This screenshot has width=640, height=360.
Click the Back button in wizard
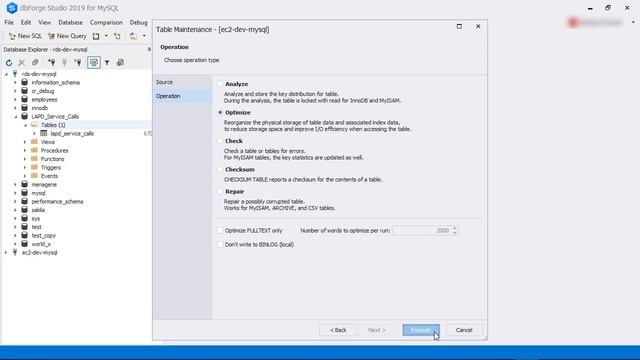click(338, 330)
